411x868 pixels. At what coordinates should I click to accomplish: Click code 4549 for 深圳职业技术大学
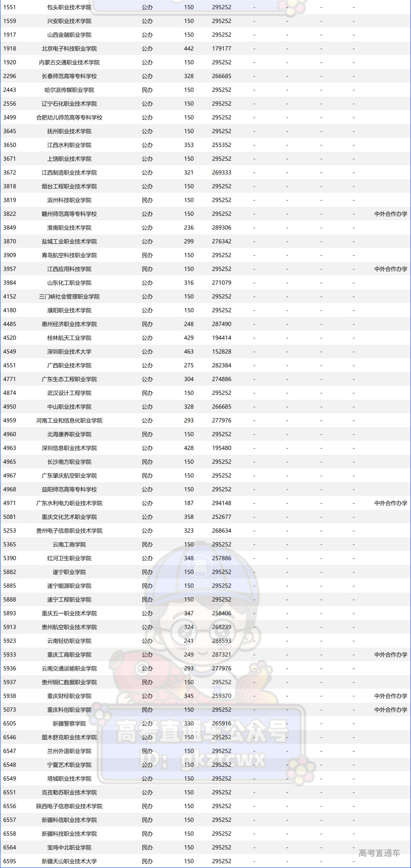pyautogui.click(x=10, y=352)
